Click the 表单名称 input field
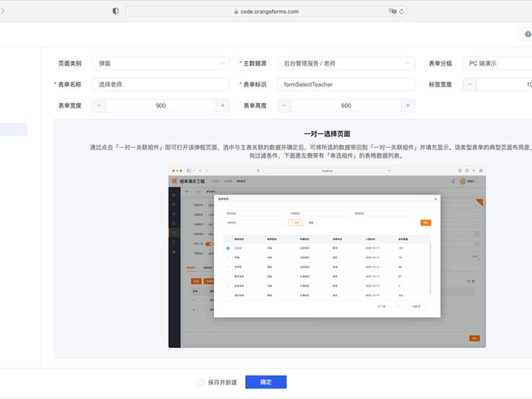 pos(161,84)
